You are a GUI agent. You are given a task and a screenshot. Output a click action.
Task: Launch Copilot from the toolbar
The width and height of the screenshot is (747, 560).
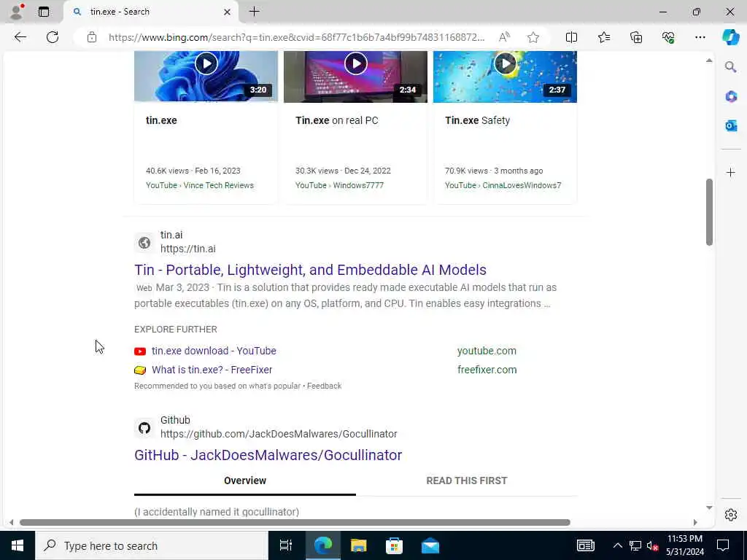point(730,37)
